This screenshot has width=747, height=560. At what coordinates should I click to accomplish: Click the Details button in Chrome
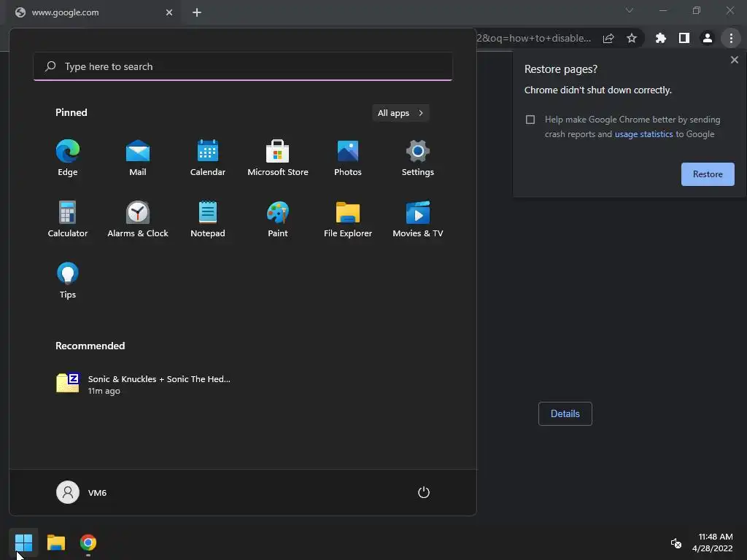click(x=565, y=414)
